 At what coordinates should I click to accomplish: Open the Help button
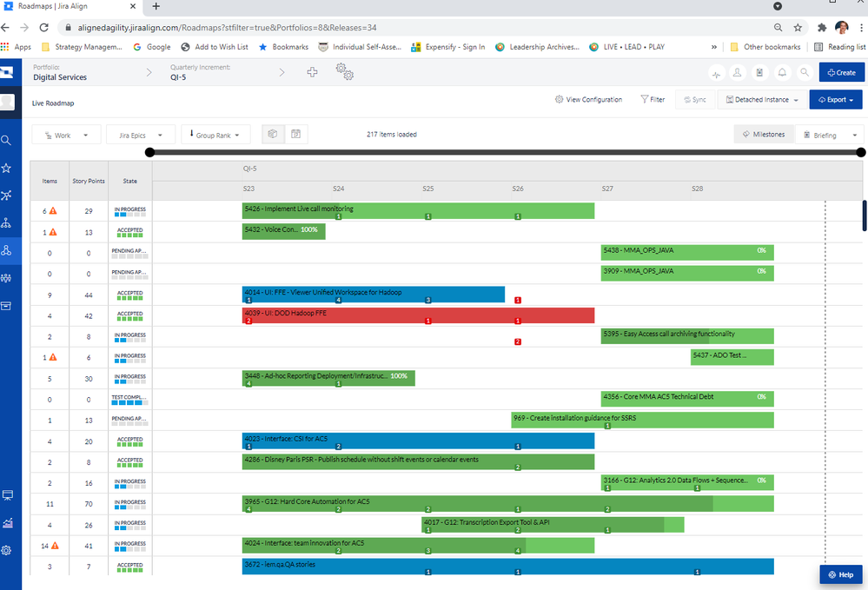pos(841,574)
